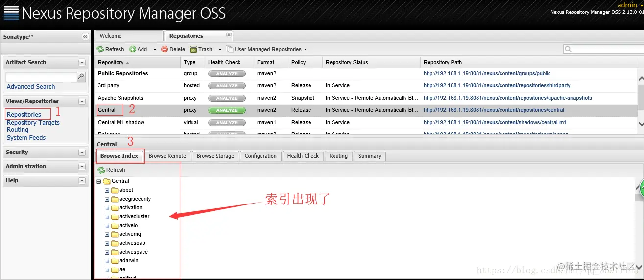Sort by the Policy column header
Screen dimensions: 644x280
(305, 62)
